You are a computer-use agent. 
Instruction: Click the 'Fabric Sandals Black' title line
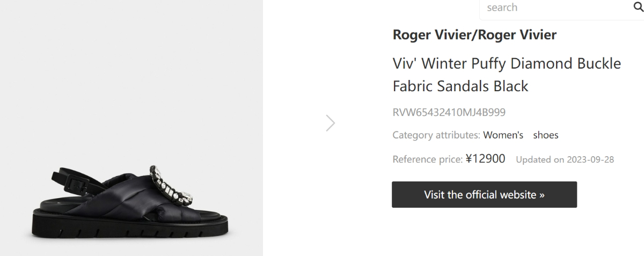tap(460, 86)
